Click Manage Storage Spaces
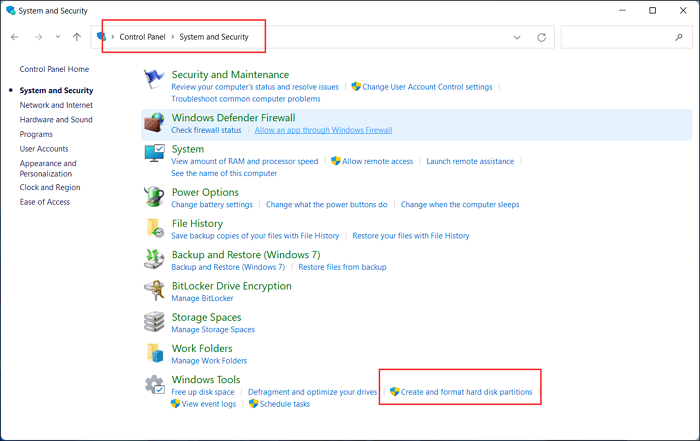This screenshot has width=700, height=441. [213, 330]
